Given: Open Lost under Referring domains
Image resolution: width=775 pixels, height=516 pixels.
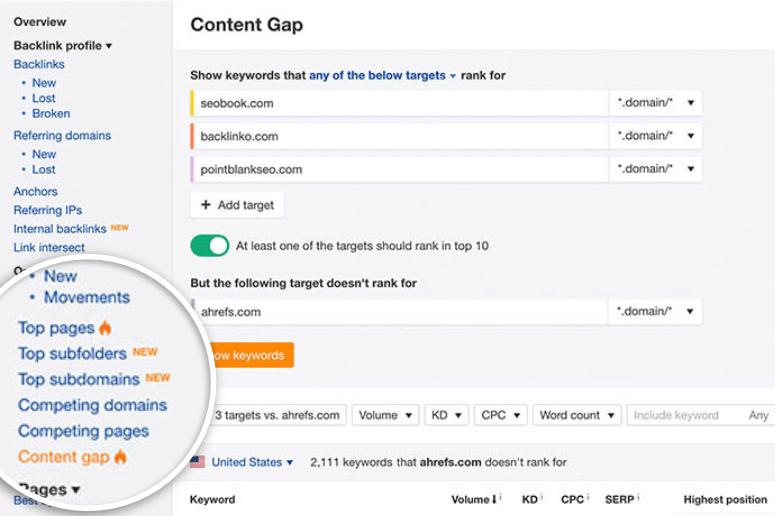Looking at the screenshot, I should (x=43, y=170).
